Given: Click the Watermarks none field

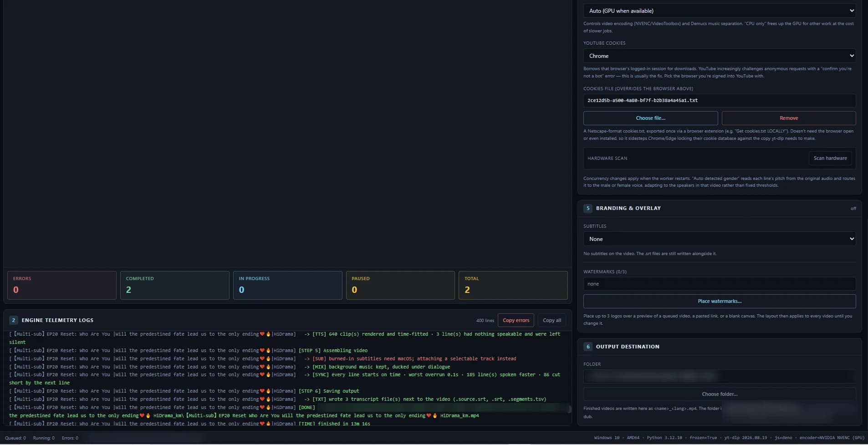Looking at the screenshot, I should [x=719, y=284].
